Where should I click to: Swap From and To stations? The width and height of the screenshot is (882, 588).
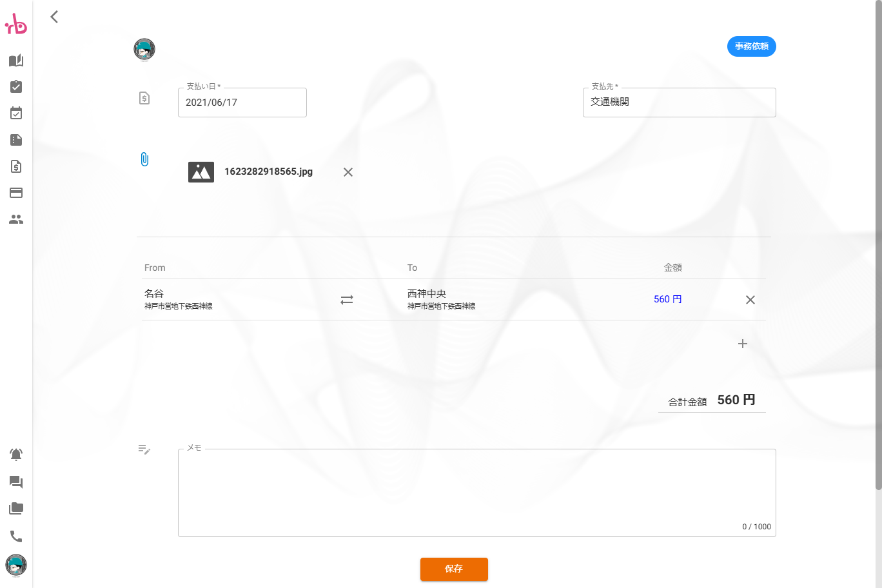[347, 300]
